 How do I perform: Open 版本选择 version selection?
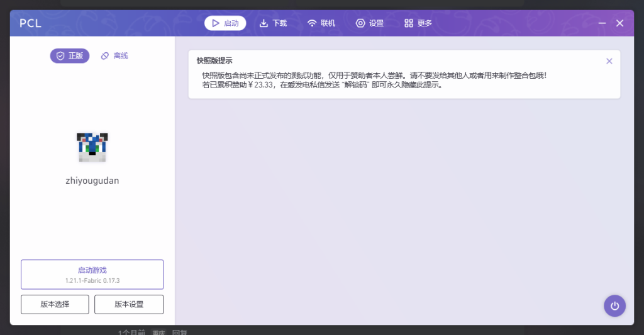click(55, 304)
